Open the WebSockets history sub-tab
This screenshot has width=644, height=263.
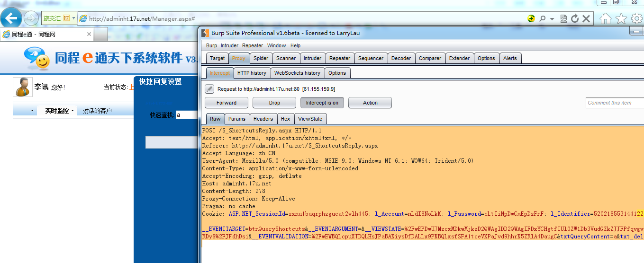click(x=297, y=73)
